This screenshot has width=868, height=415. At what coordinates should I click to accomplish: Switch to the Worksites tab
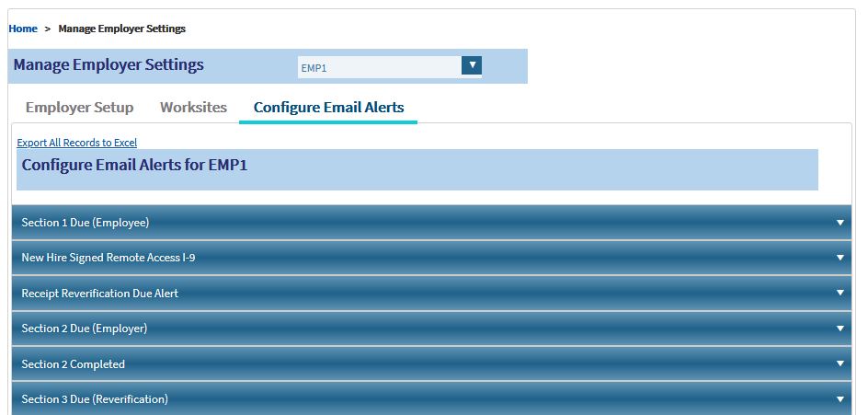(x=193, y=108)
